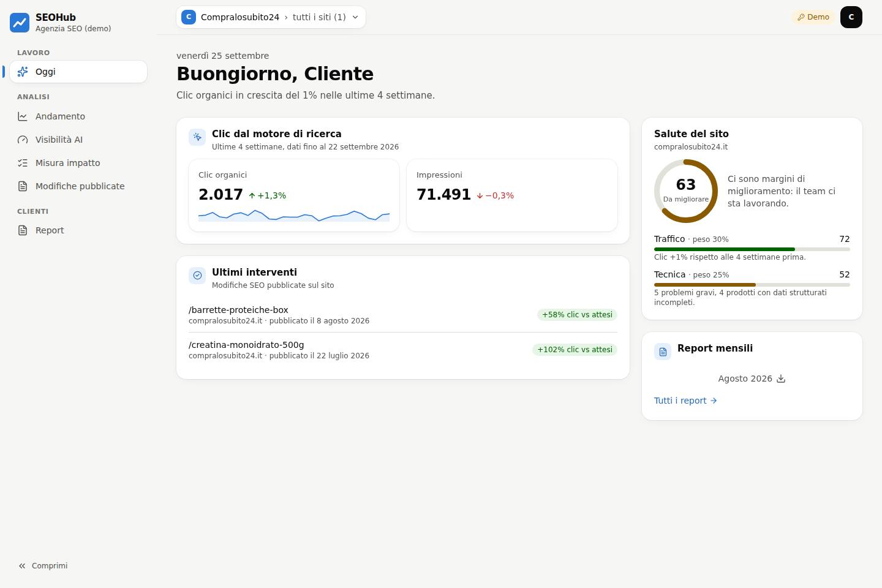Download Agosto 2026 monthly report

pos(752,379)
